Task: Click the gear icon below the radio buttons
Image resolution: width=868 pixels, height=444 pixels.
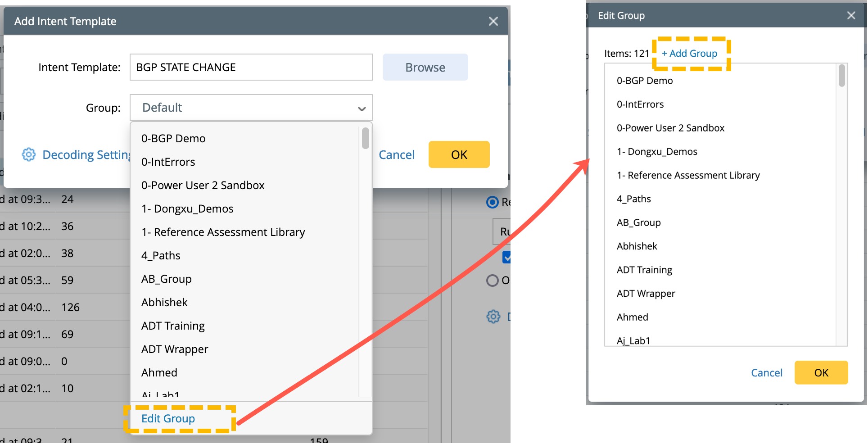Action: [x=493, y=317]
